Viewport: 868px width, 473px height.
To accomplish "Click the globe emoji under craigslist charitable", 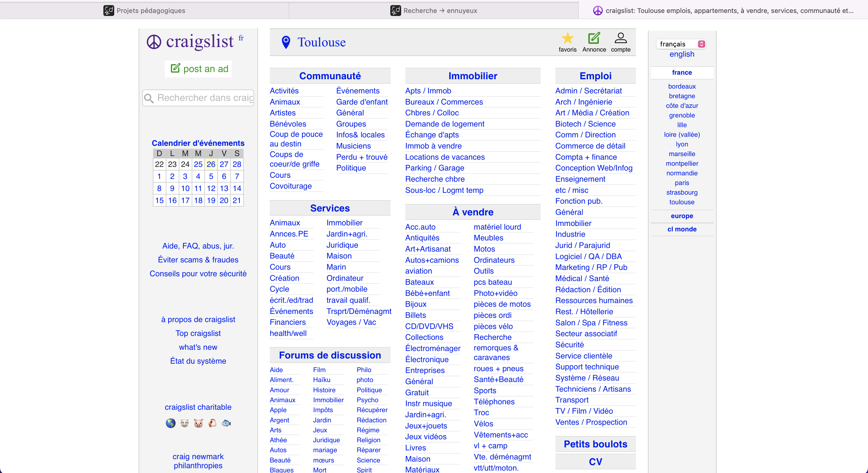I will click(171, 423).
